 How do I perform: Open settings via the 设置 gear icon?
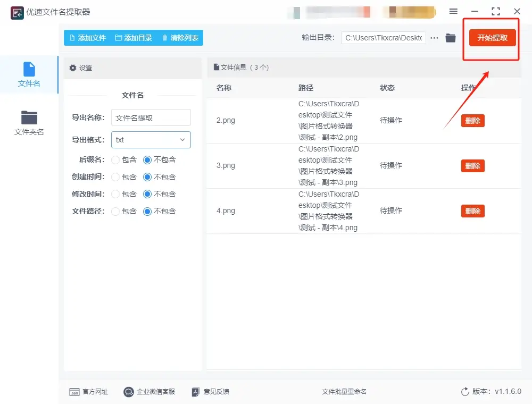73,68
